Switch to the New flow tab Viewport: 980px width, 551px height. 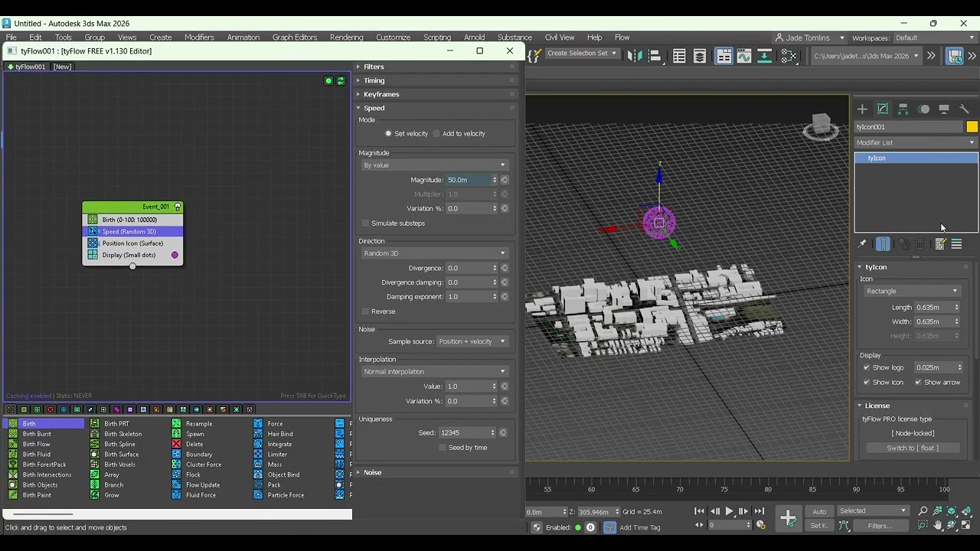[x=62, y=67]
